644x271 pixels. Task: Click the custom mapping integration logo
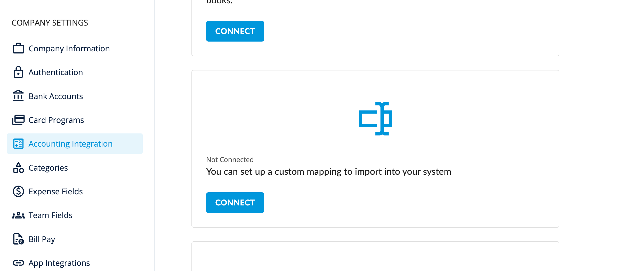(x=375, y=119)
